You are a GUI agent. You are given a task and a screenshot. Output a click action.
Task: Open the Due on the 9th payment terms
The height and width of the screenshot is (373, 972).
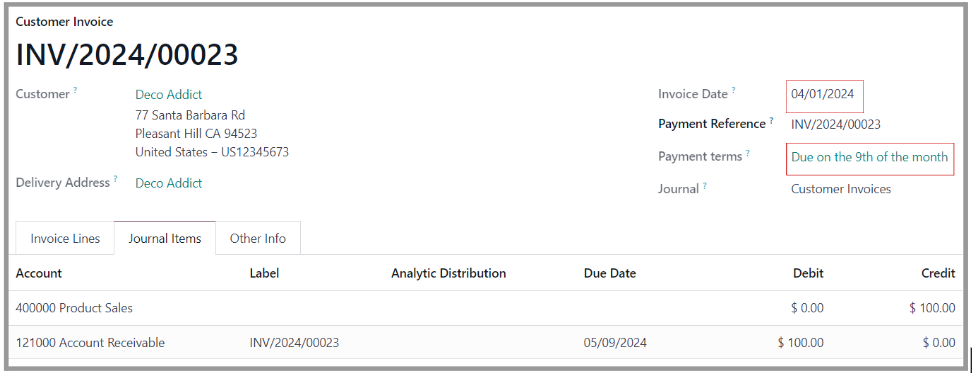point(869,157)
